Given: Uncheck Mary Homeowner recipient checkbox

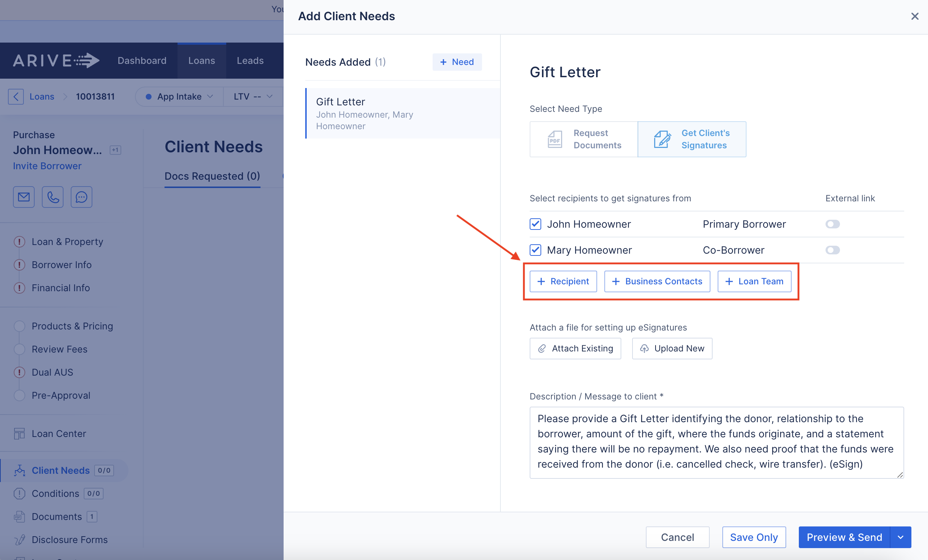Looking at the screenshot, I should tap(535, 250).
